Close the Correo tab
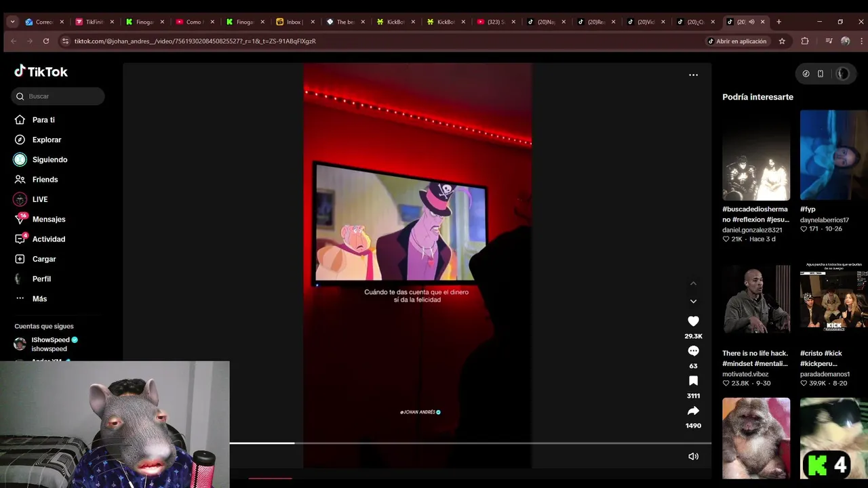Viewport: 868px width, 488px height. click(x=62, y=22)
